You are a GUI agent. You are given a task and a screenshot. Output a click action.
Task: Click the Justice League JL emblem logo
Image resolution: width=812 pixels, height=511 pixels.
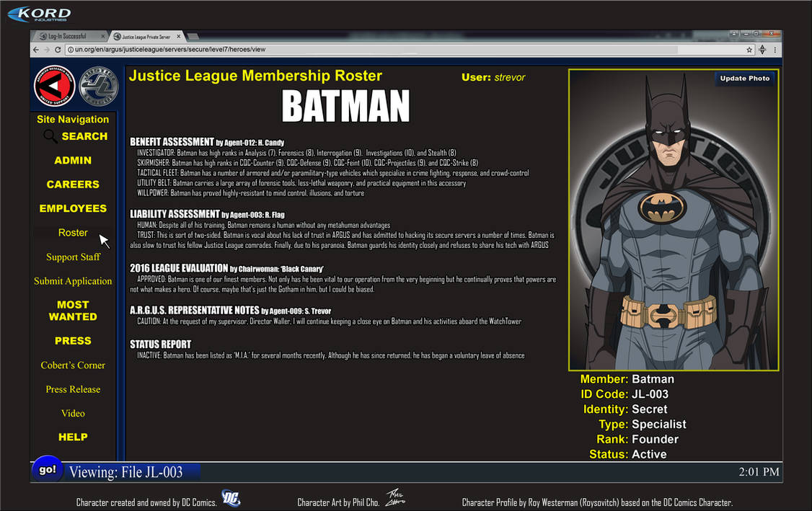pos(99,86)
